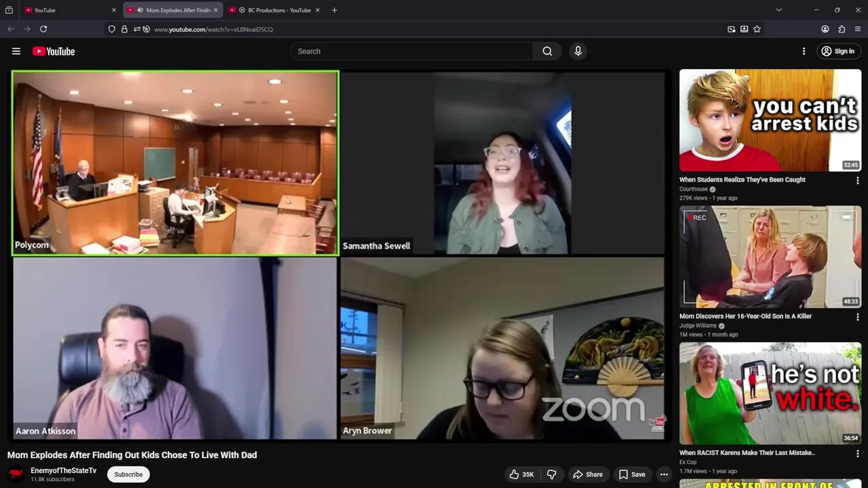
Task: Click the video player to pause
Action: [339, 256]
